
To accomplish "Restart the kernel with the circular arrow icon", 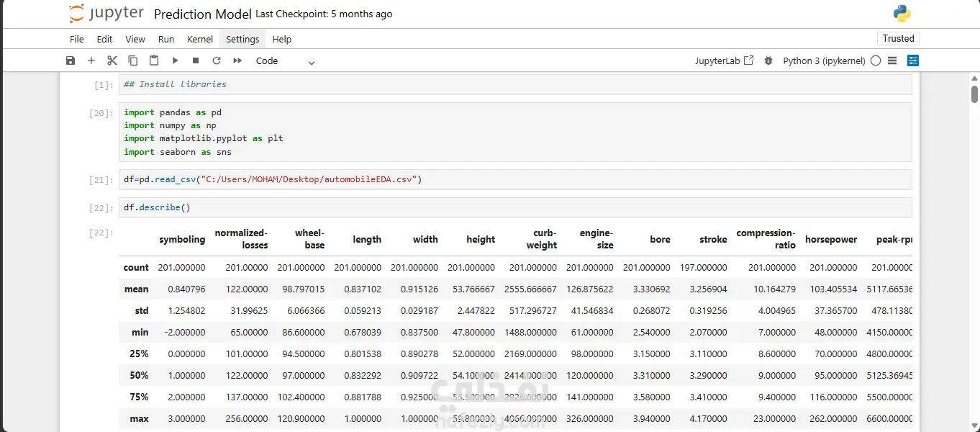I will click(217, 61).
